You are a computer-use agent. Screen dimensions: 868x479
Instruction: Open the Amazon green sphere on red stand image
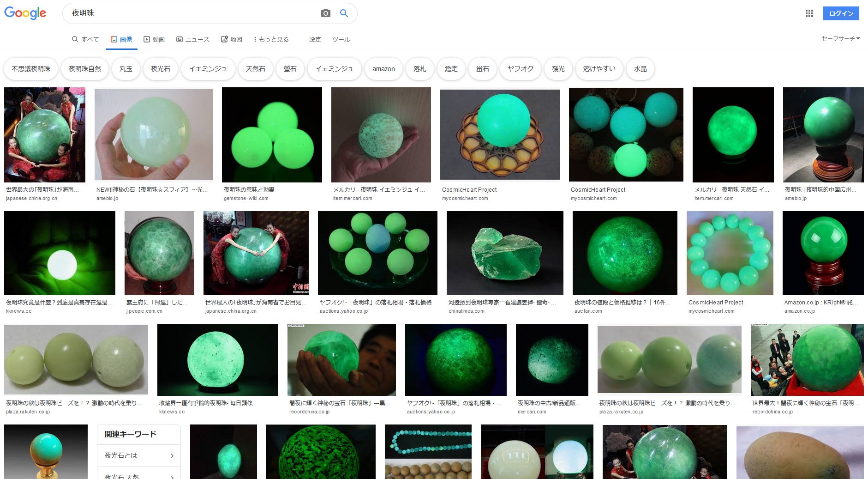click(823, 253)
